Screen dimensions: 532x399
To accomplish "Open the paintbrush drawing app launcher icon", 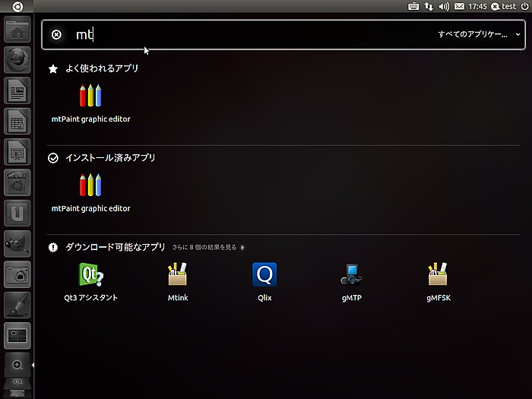I will 17,305.
